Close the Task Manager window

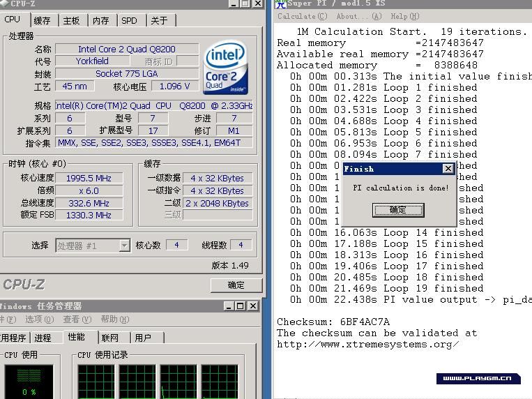coord(252,306)
